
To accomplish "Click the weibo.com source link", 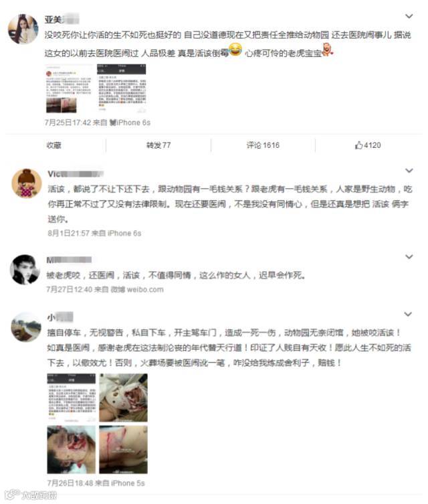I will pos(145,290).
